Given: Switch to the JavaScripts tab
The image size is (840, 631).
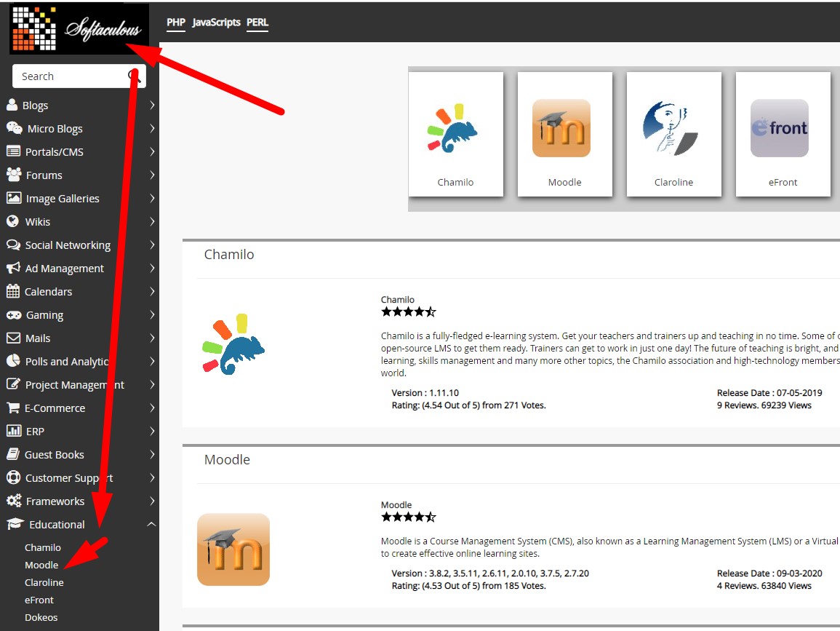Looking at the screenshot, I should click(217, 23).
